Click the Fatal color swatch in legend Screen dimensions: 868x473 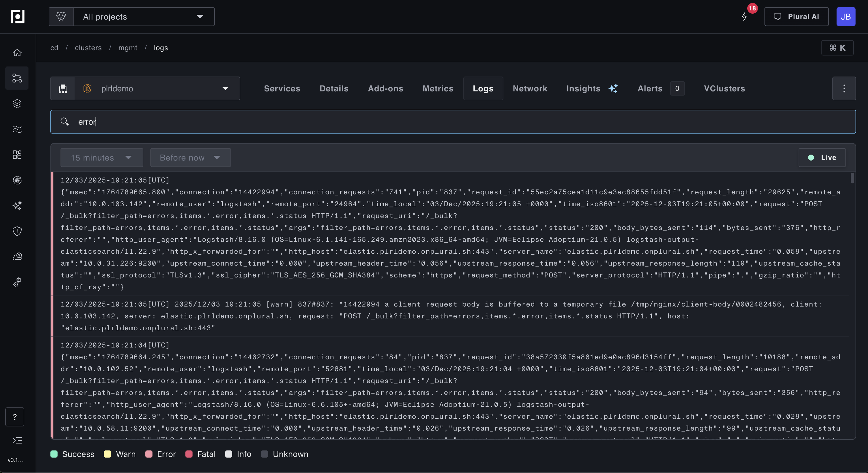pos(189,454)
